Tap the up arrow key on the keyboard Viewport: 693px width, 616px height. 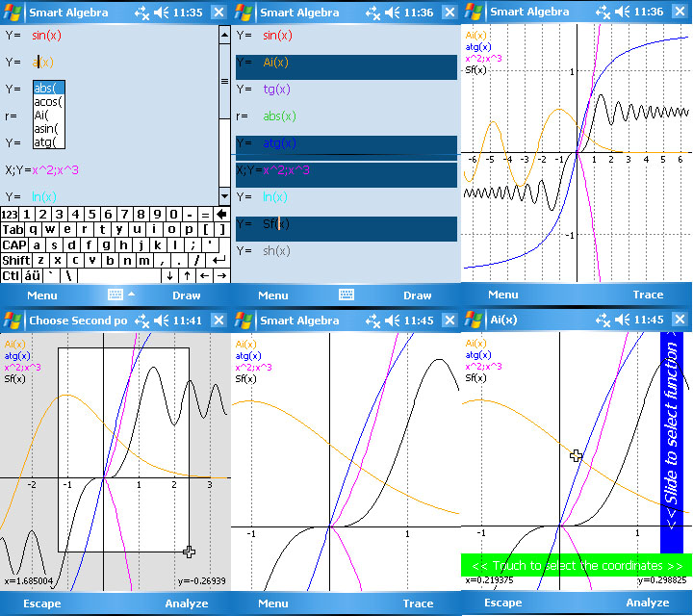187,275
